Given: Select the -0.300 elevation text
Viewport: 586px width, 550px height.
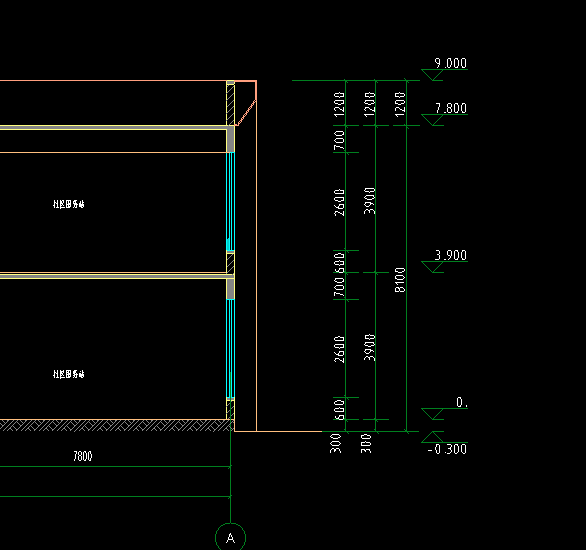Looking at the screenshot, I should tap(447, 449).
